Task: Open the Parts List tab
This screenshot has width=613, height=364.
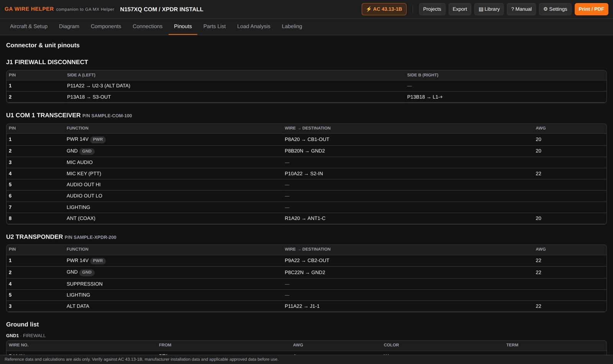Action: 215,26
